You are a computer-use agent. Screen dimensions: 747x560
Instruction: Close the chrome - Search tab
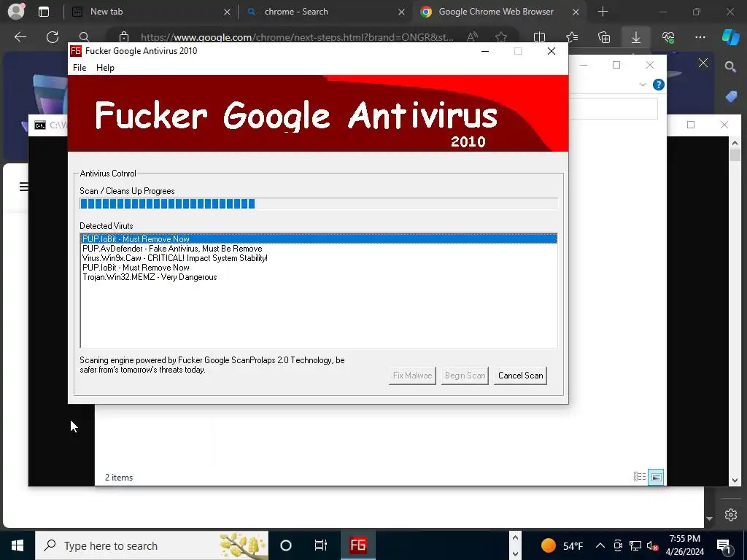(402, 12)
